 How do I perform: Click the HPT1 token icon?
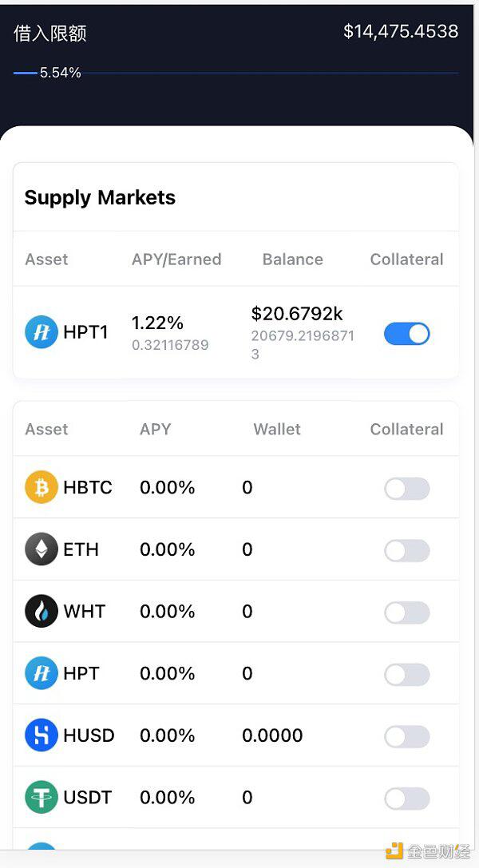(41, 332)
